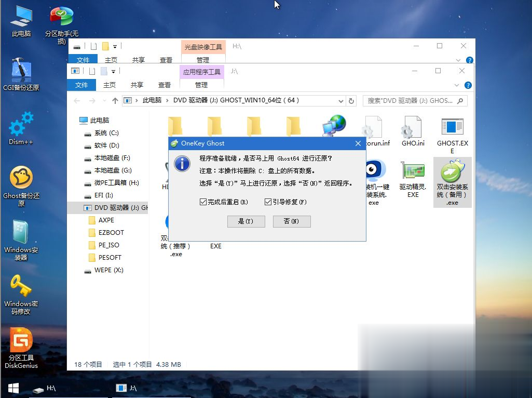Open 文件 menu in J:\ window

click(81, 85)
